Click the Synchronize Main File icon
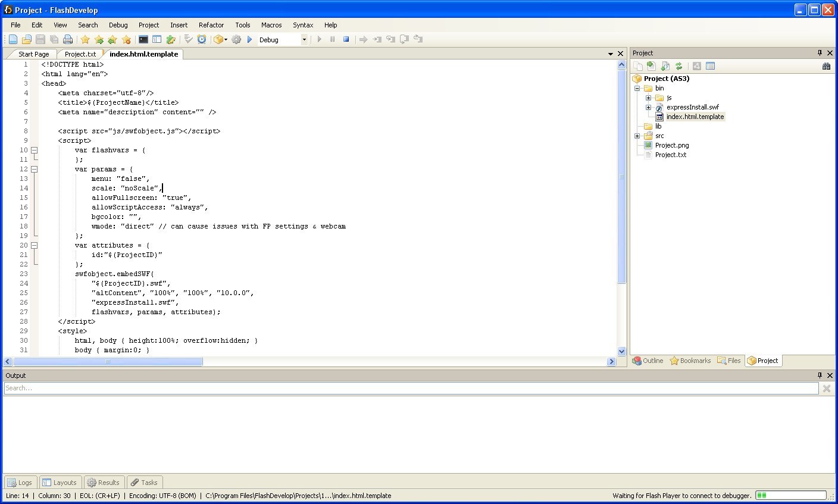 click(x=665, y=66)
